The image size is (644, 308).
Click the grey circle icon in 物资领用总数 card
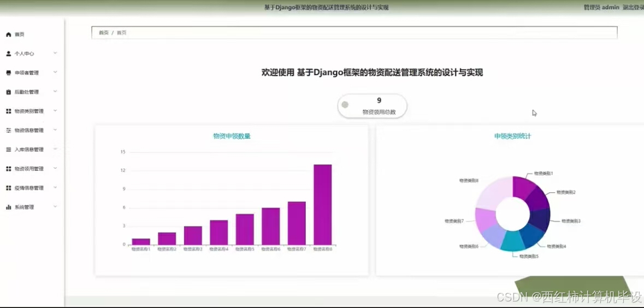pos(345,105)
